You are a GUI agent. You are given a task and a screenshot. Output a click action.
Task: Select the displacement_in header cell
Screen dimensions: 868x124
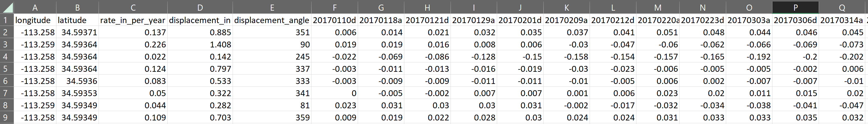200,20
